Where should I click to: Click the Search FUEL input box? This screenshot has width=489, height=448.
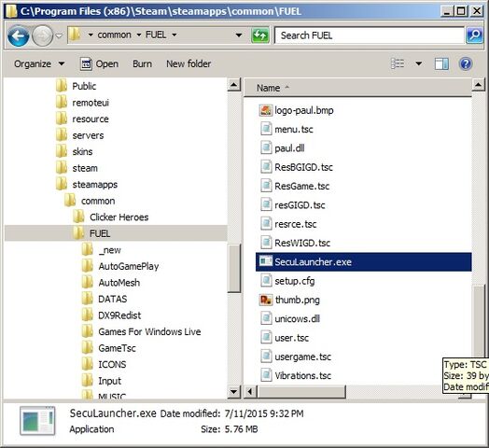click(x=370, y=35)
